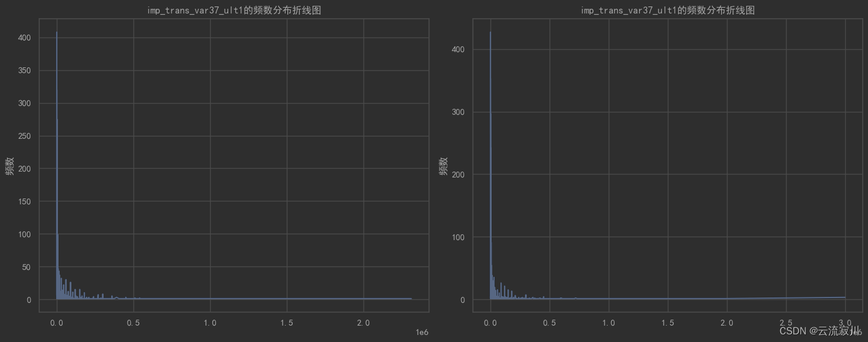This screenshot has width=868, height=342.
Task: Select the y-axis tick label 150
Action: tap(24, 201)
